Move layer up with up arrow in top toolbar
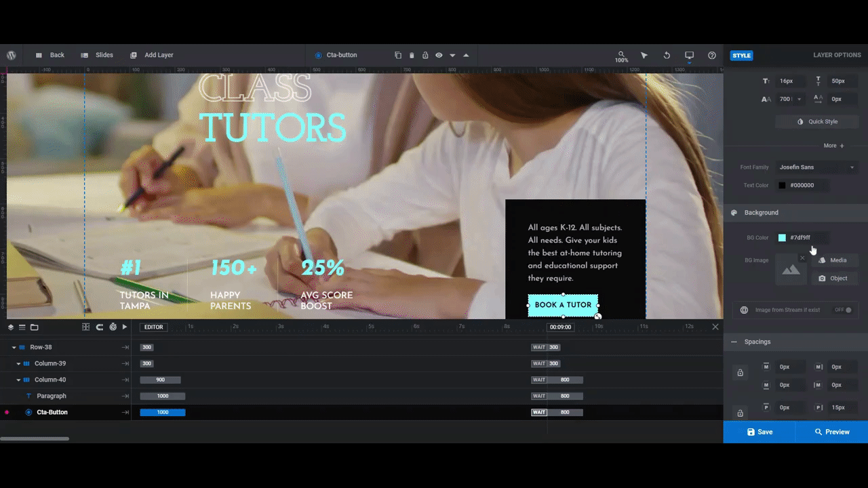 pyautogui.click(x=466, y=55)
